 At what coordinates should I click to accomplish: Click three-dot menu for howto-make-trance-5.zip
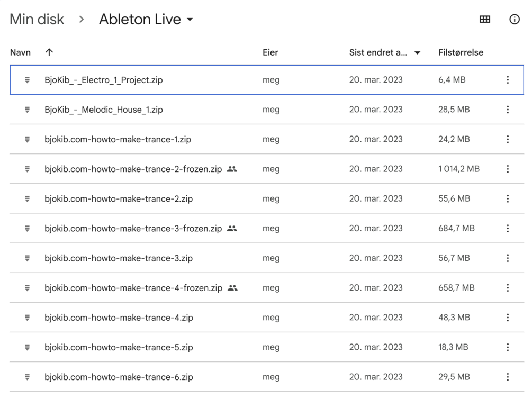click(x=508, y=348)
